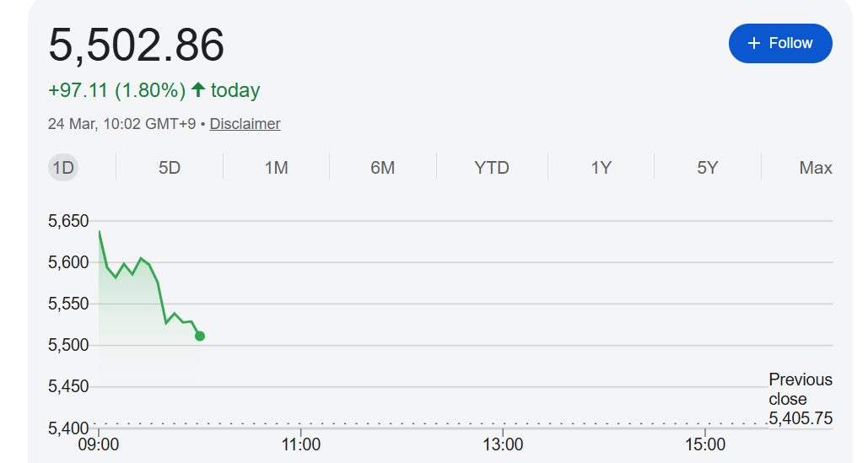Click the 11:00 time axis label
The height and width of the screenshot is (463, 868).
click(x=301, y=444)
